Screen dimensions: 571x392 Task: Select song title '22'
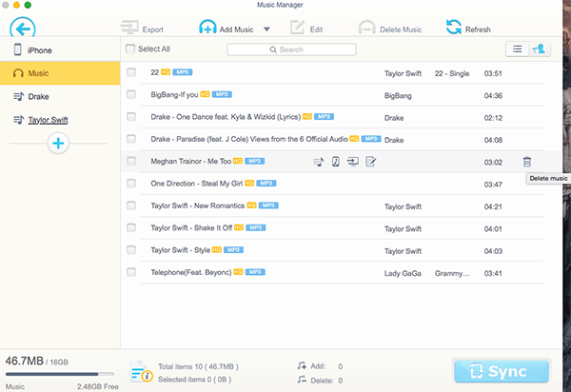point(155,72)
